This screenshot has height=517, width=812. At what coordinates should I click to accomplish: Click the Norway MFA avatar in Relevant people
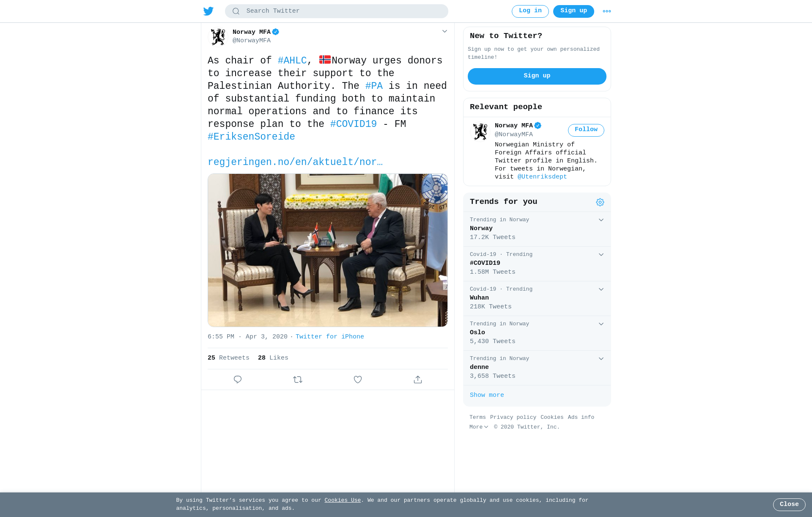click(480, 132)
